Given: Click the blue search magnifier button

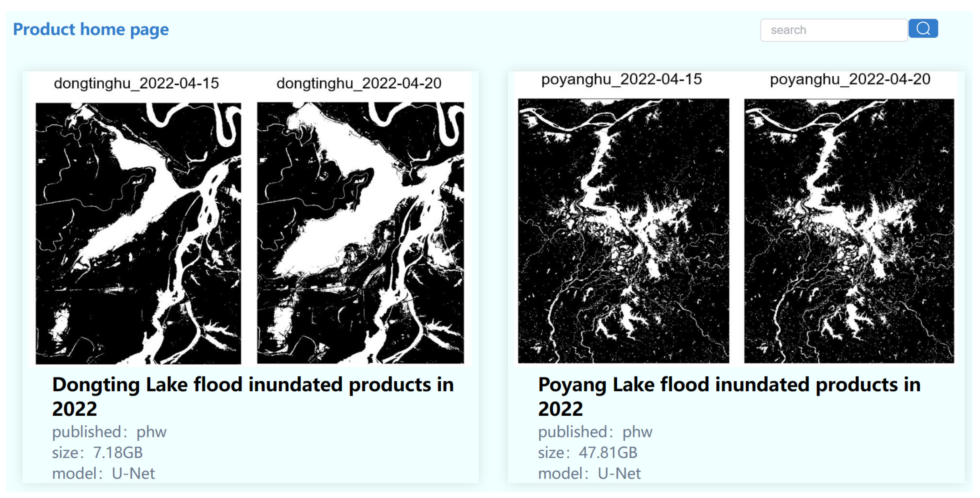Looking at the screenshot, I should pos(923,29).
